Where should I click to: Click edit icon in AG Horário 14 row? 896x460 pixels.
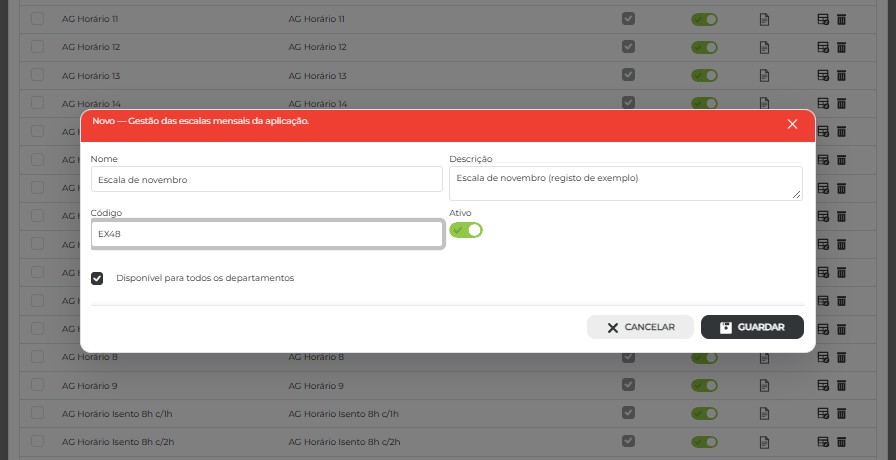pyautogui.click(x=823, y=103)
